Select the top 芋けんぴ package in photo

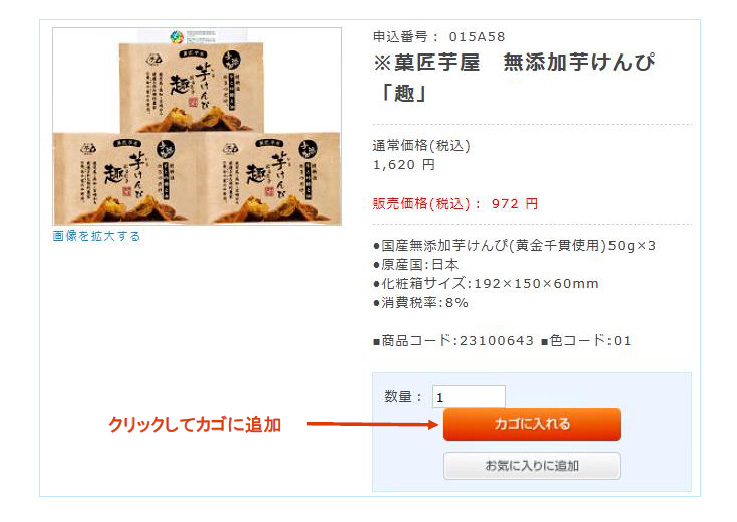pos(191,87)
